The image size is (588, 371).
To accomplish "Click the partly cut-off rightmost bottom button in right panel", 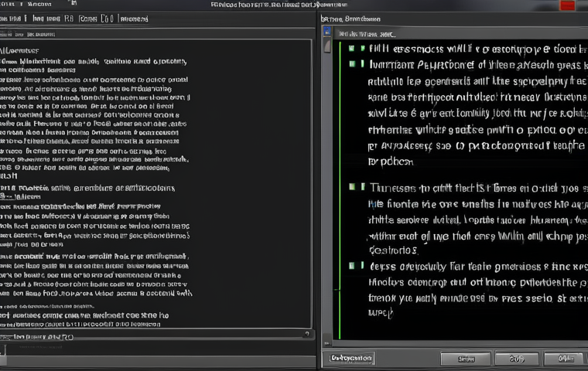I will 565,359.
